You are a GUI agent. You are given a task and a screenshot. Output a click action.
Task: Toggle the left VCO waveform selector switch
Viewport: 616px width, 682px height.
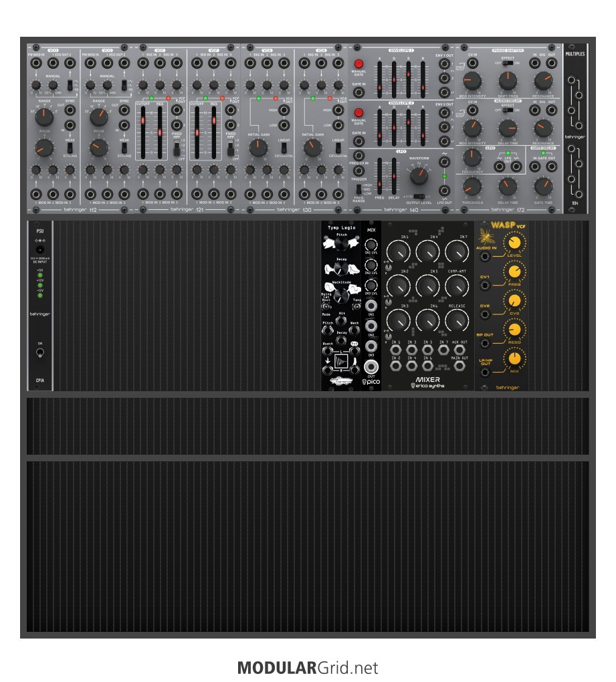point(70,85)
